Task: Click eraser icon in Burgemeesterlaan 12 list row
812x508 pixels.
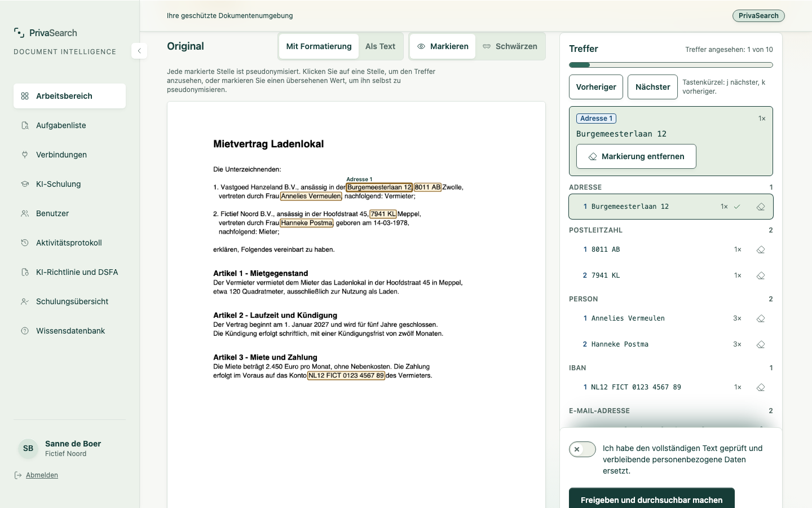Action: point(761,207)
